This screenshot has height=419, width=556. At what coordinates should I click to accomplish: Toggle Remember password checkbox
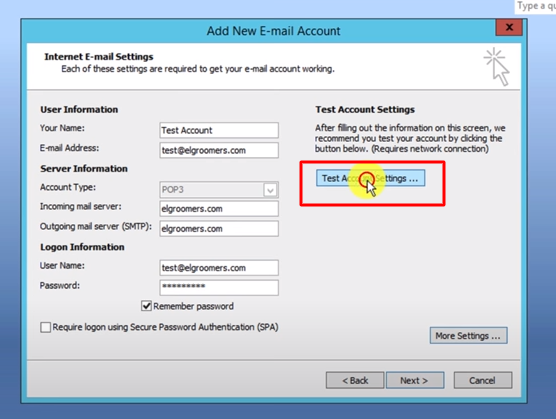146,306
